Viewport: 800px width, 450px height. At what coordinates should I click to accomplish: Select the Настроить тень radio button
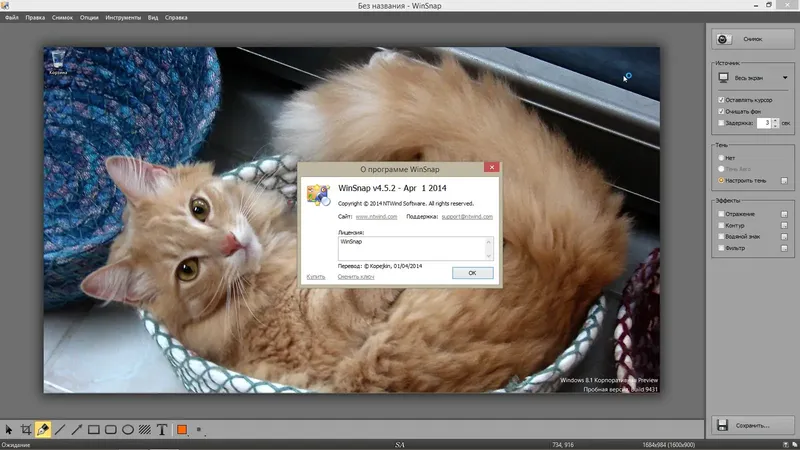(721, 180)
